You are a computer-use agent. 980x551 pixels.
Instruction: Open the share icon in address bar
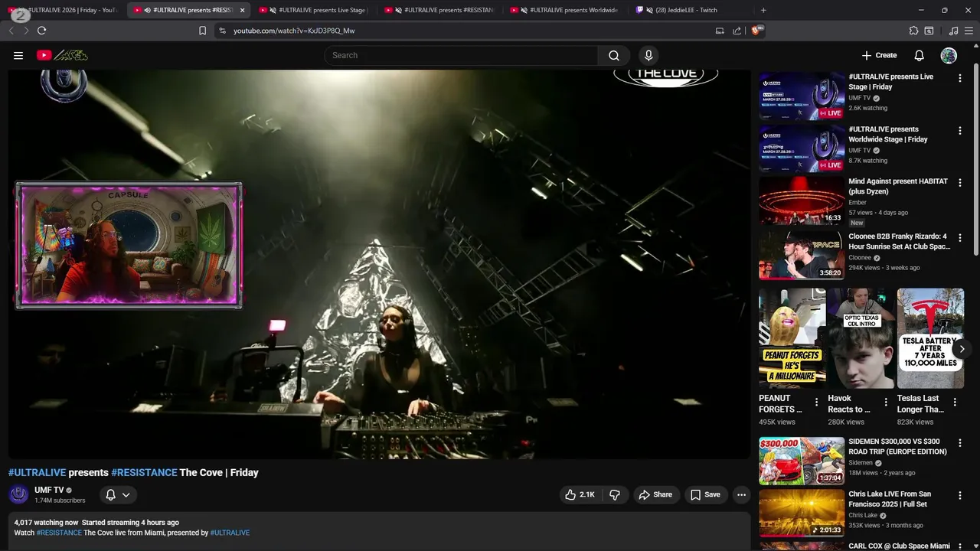[x=737, y=31]
